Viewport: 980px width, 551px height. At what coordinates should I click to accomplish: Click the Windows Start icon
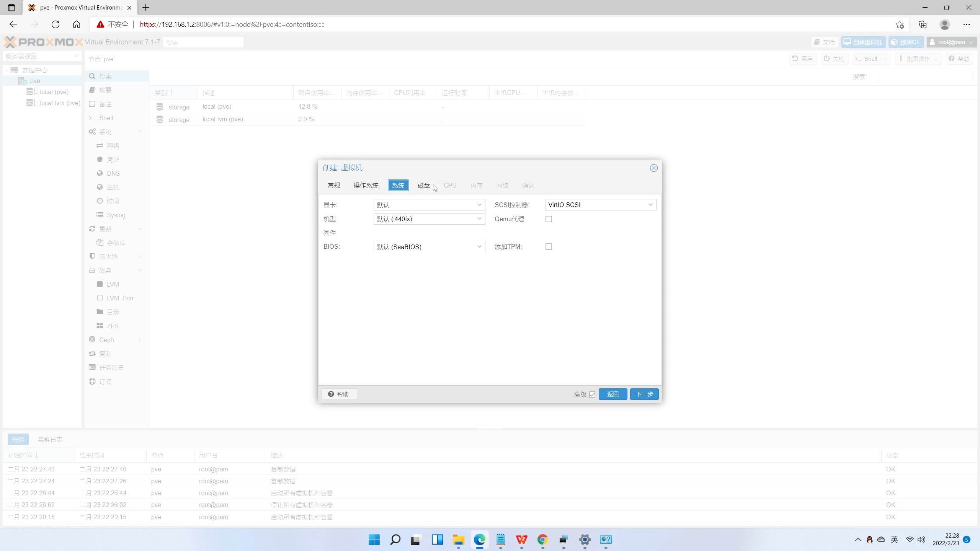pyautogui.click(x=374, y=540)
